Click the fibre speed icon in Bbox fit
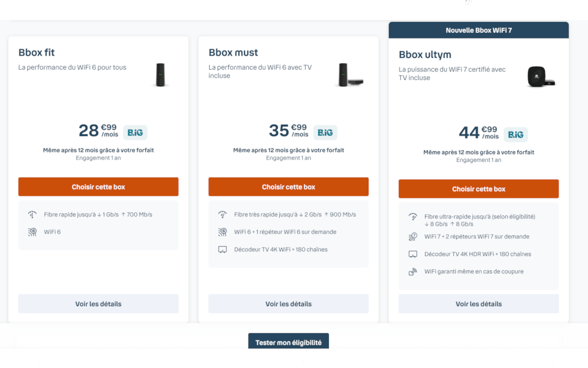 point(32,214)
